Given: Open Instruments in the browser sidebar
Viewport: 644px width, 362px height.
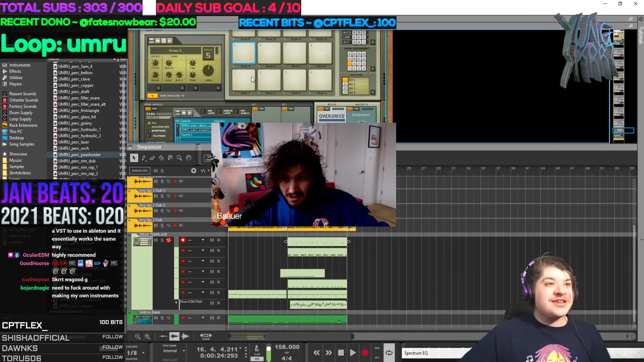Looking at the screenshot, I should point(20,65).
